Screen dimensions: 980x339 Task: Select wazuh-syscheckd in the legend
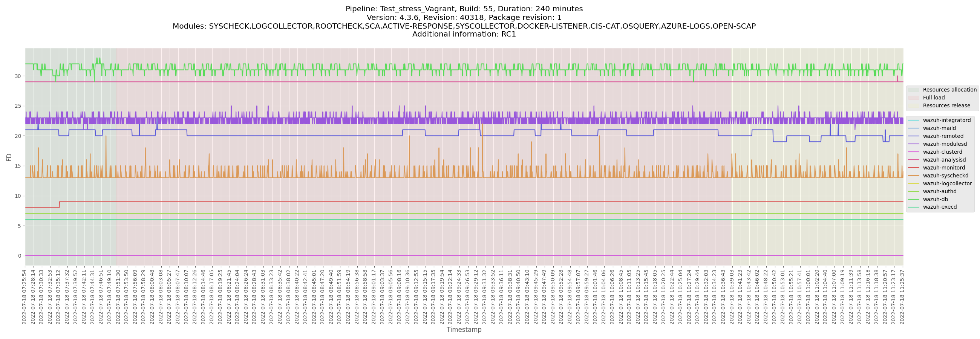click(945, 176)
